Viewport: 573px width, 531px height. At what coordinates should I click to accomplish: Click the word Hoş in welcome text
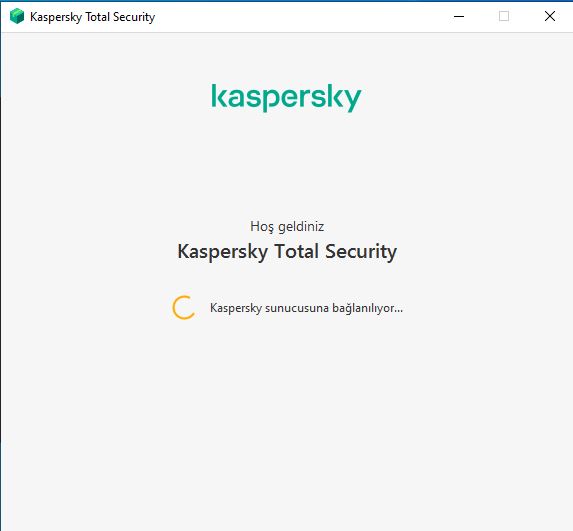262,227
